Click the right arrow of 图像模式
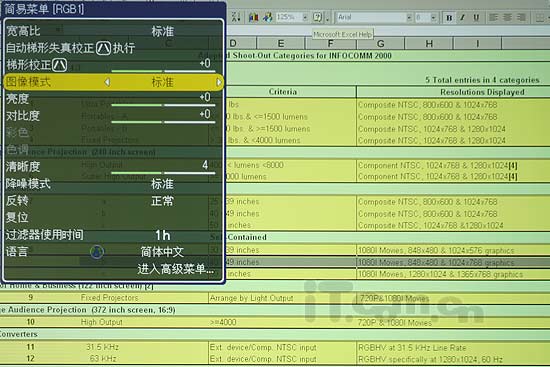This screenshot has width=550, height=367. 219,82
